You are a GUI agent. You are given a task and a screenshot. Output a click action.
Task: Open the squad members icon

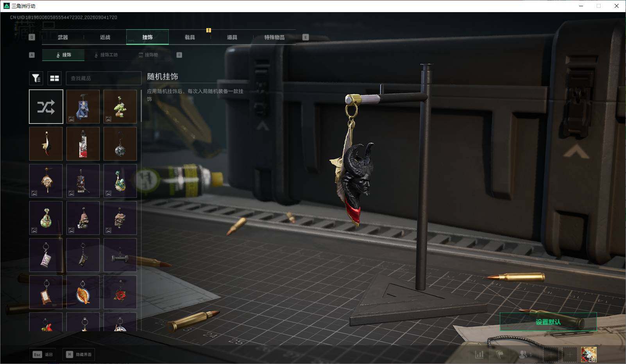click(525, 354)
